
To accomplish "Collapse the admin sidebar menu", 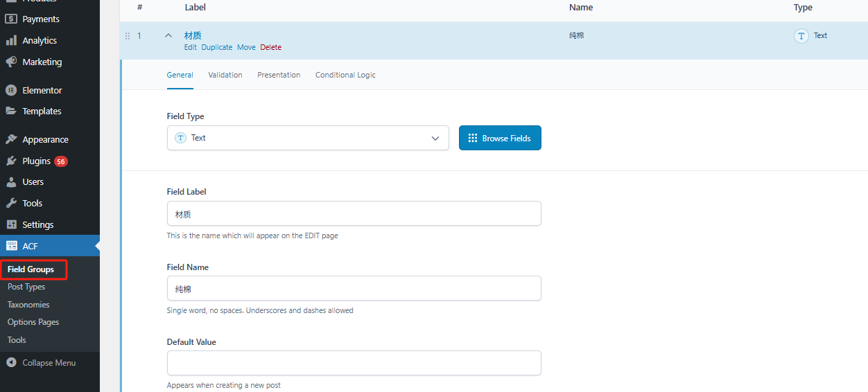I will [x=42, y=363].
